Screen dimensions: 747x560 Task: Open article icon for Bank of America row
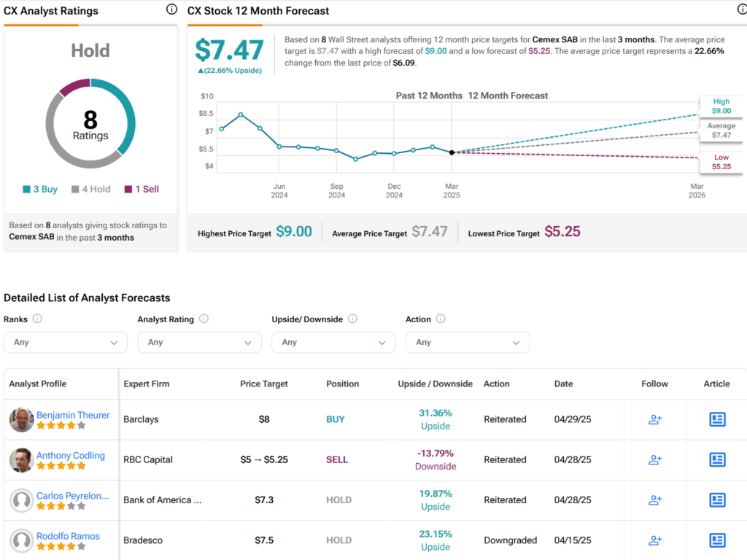coord(717,500)
